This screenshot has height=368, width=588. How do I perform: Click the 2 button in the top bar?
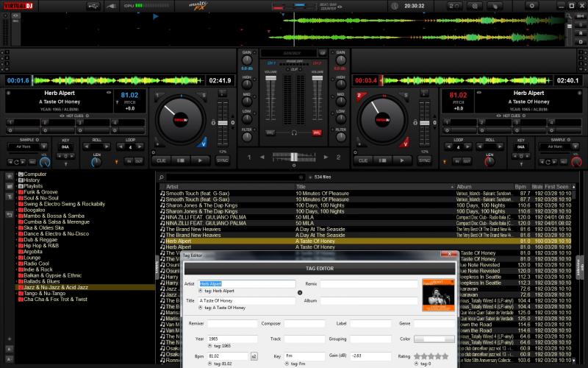click(x=454, y=6)
